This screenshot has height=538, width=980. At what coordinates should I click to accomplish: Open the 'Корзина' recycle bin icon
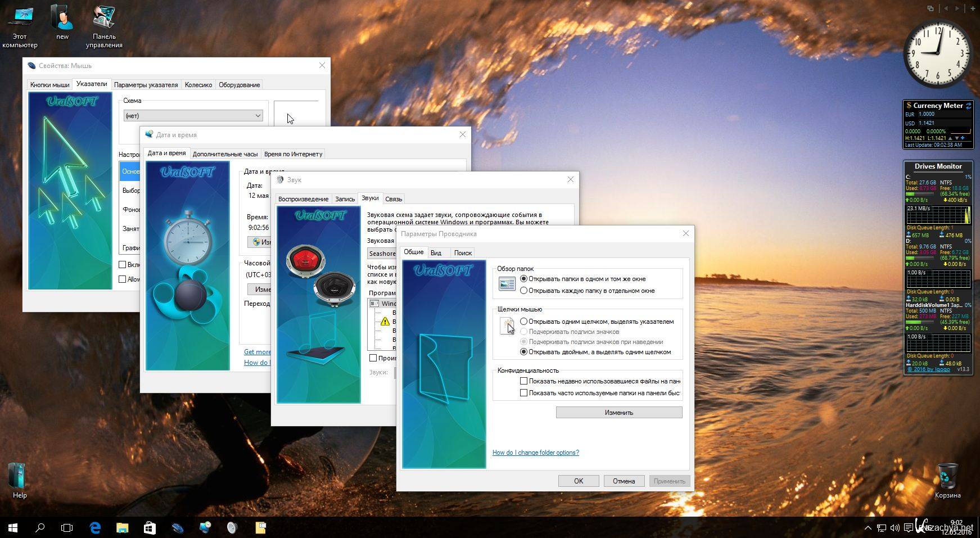(947, 481)
